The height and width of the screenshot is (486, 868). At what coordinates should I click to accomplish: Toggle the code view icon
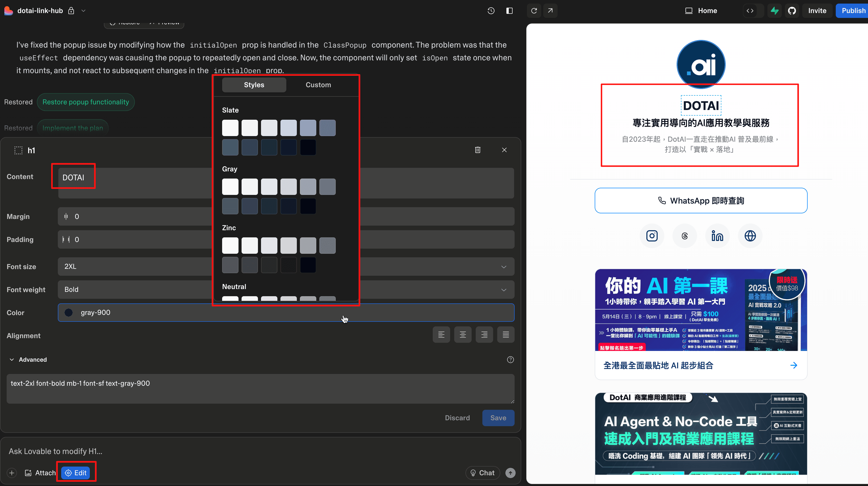[750, 11]
